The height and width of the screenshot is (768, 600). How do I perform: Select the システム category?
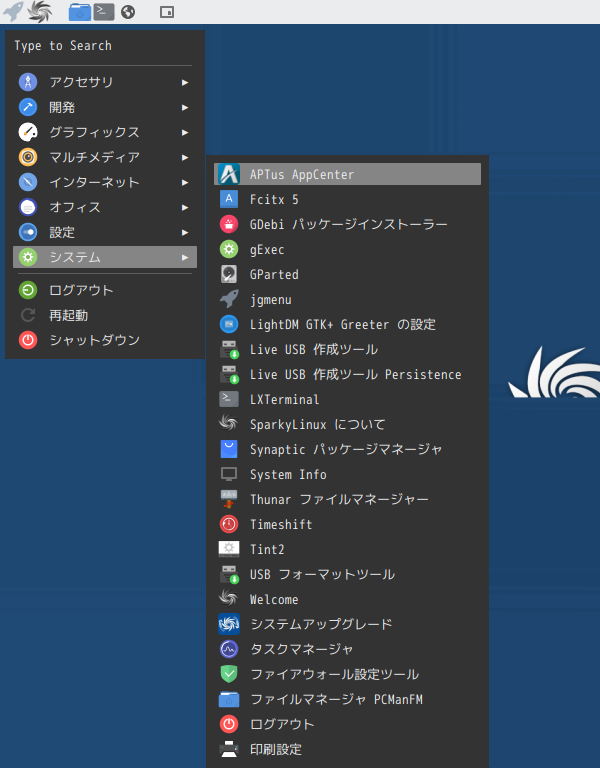point(105,257)
